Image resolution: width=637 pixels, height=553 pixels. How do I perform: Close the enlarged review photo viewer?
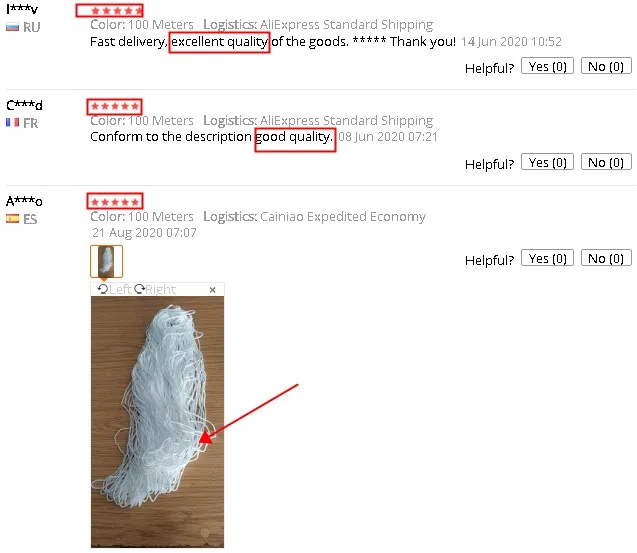click(x=212, y=290)
